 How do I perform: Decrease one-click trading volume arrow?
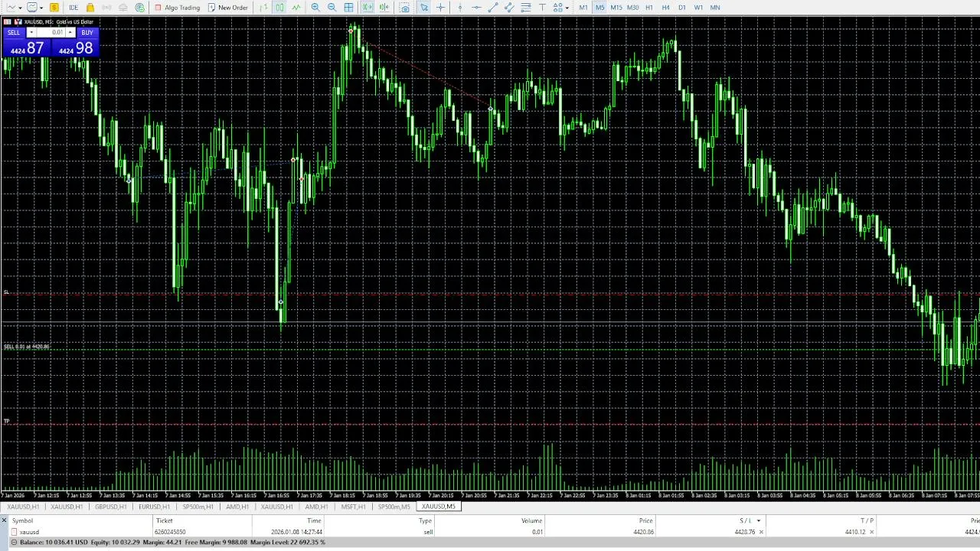pos(31,32)
